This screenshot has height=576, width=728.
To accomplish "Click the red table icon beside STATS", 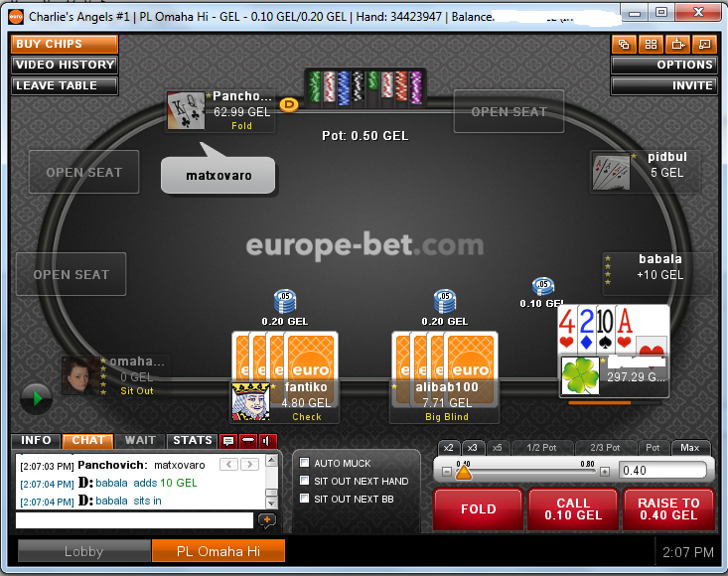I will (x=248, y=441).
